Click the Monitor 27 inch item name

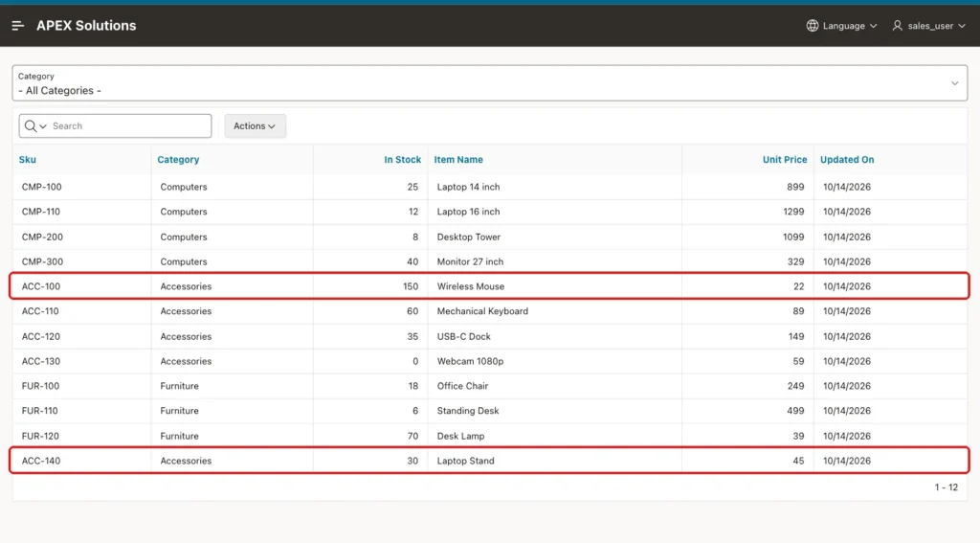pyautogui.click(x=470, y=261)
